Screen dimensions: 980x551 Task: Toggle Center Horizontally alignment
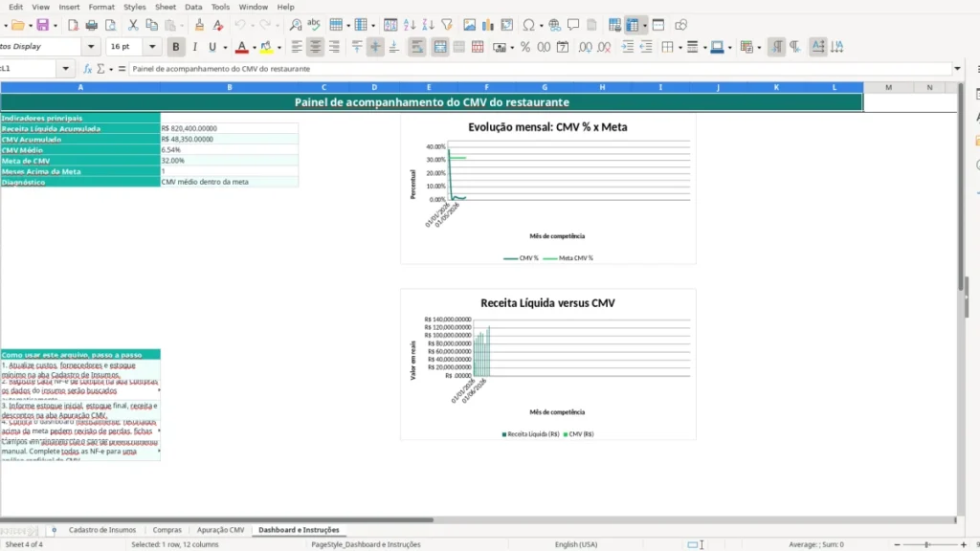pyautogui.click(x=316, y=47)
